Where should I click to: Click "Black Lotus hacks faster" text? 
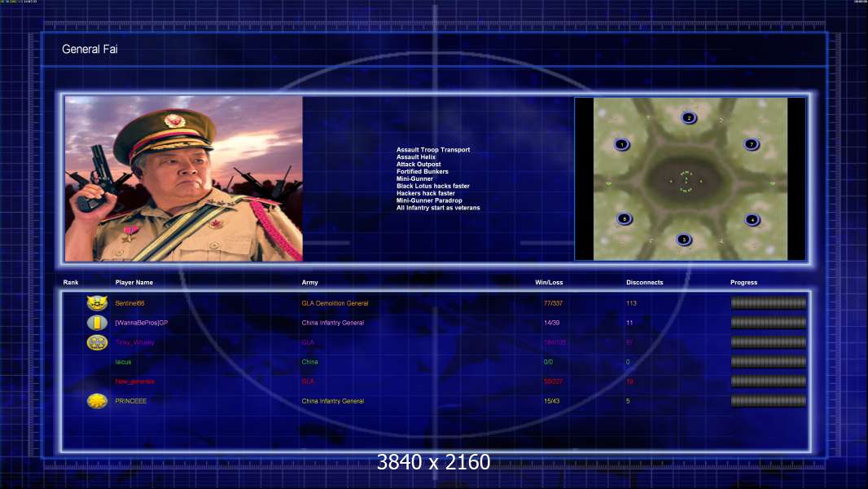433,186
